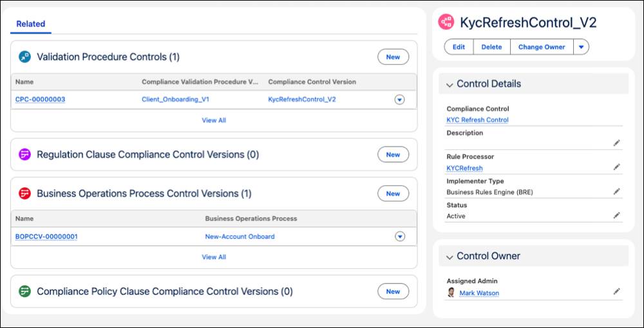Click Name column header in Validation Procedure table
The image size is (644, 328).
pos(24,82)
